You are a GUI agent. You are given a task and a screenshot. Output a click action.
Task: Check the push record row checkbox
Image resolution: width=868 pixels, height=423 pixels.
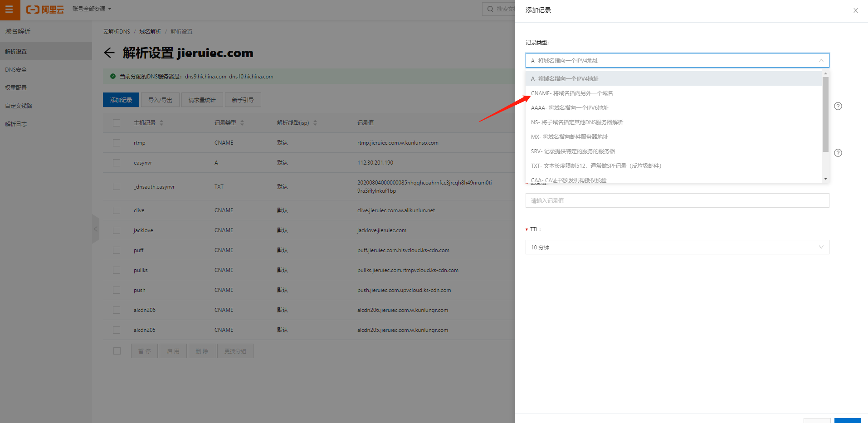[x=117, y=290]
